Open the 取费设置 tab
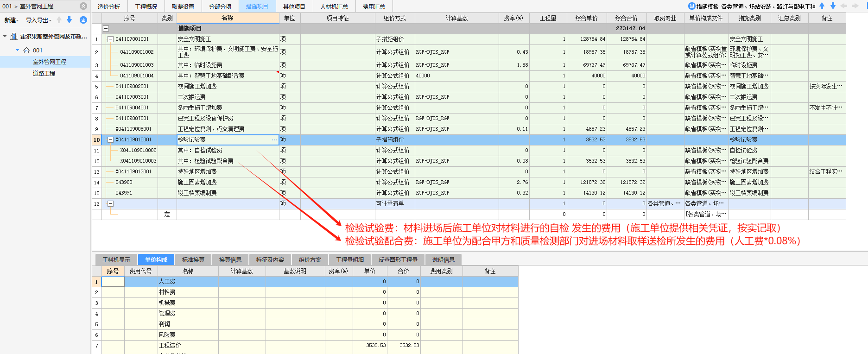The image size is (868, 354). click(x=183, y=6)
